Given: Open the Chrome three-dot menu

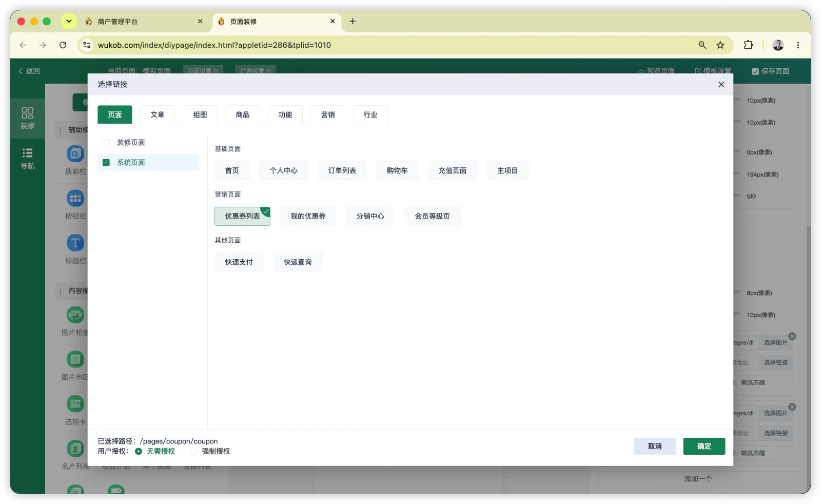Looking at the screenshot, I should (x=798, y=45).
